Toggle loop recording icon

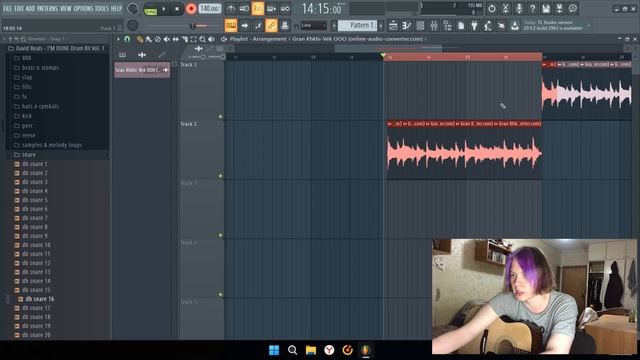(285, 8)
